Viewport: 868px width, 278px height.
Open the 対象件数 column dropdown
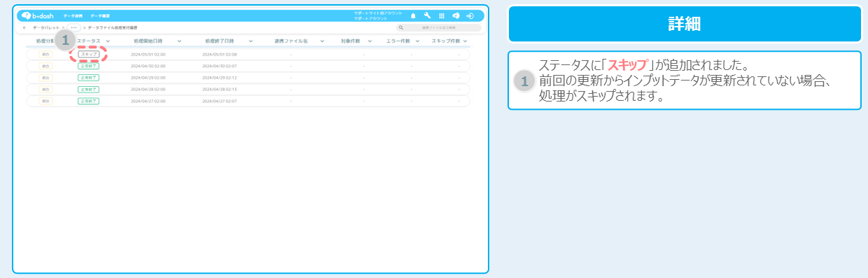pyautogui.click(x=370, y=41)
